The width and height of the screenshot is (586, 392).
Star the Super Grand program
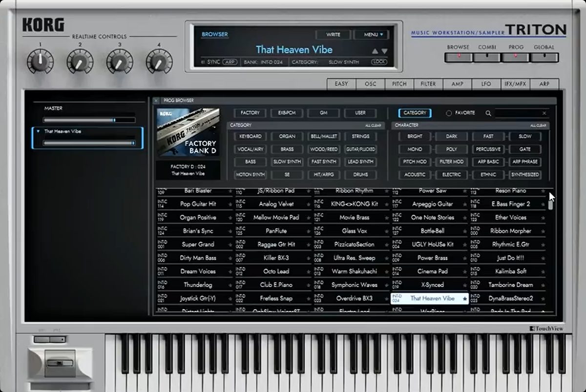[230, 245]
